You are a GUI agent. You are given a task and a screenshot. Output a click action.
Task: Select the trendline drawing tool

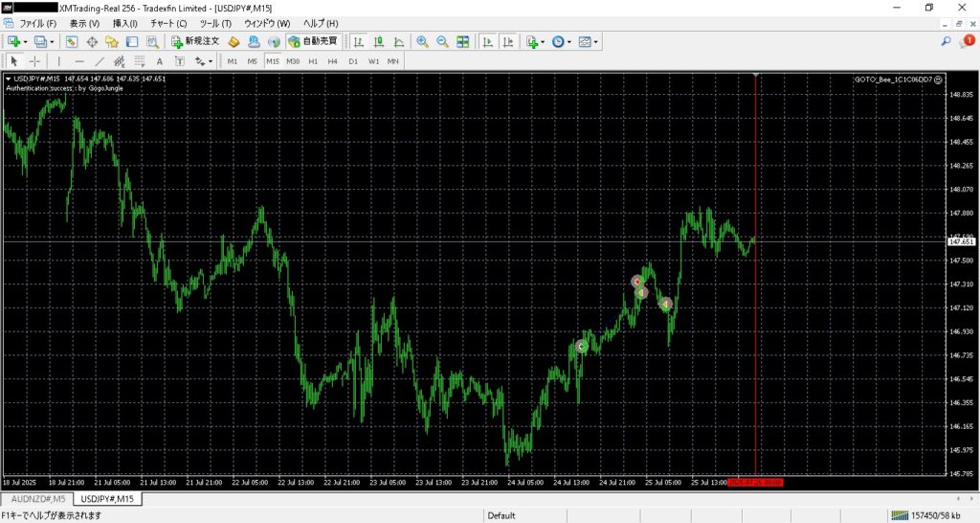100,61
